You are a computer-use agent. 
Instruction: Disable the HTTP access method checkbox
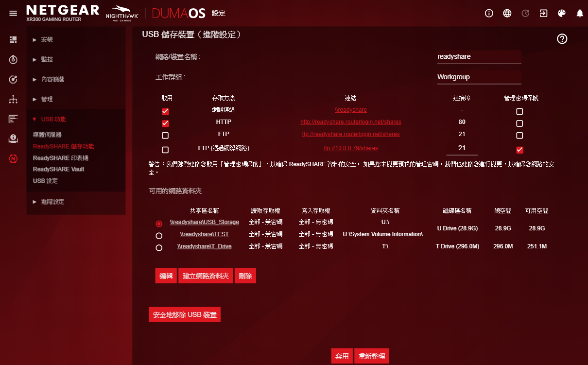point(165,123)
